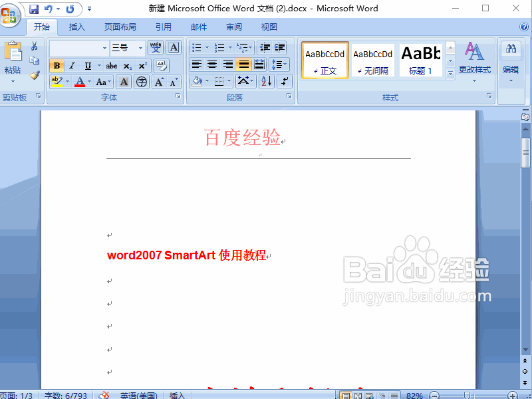Undo the last action
This screenshot has width=532, height=399.
click(48, 9)
